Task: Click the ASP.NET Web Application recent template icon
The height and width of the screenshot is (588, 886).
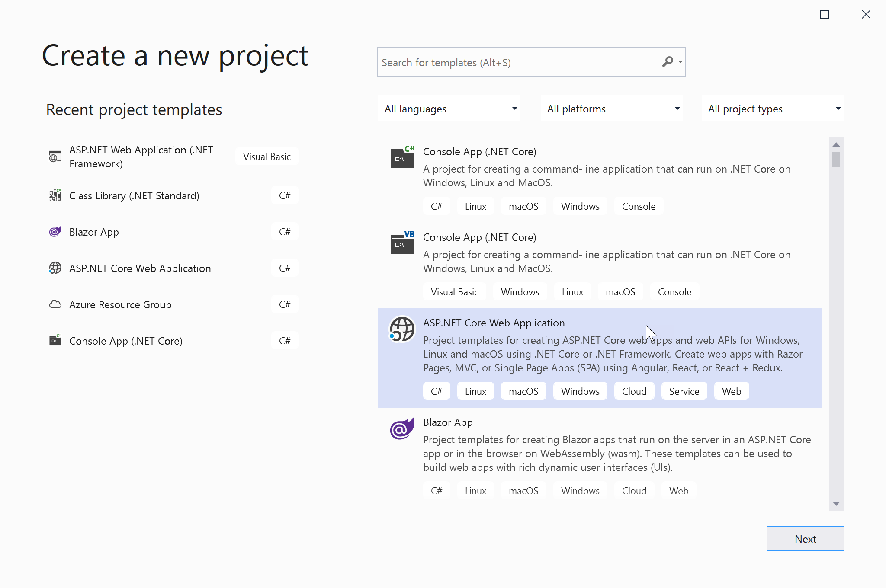Action: [x=55, y=156]
